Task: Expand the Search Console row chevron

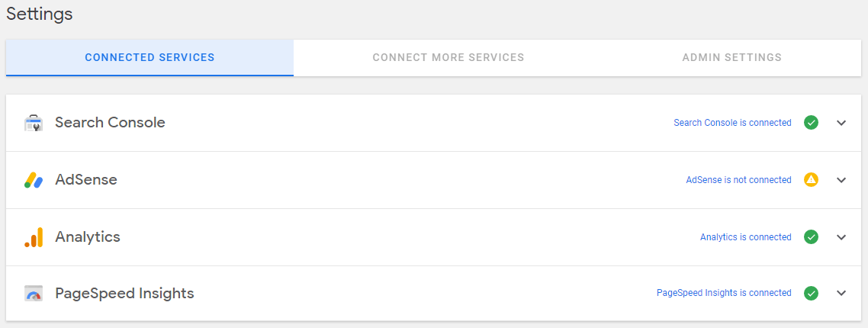Action: tap(841, 123)
